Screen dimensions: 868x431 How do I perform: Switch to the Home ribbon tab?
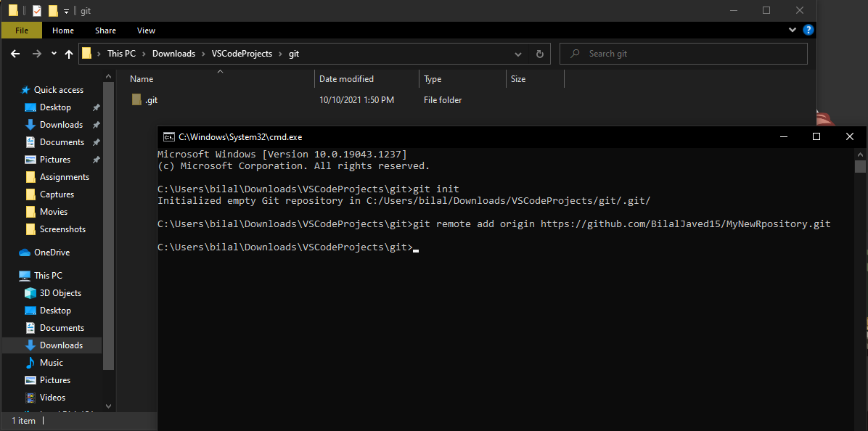click(x=62, y=30)
